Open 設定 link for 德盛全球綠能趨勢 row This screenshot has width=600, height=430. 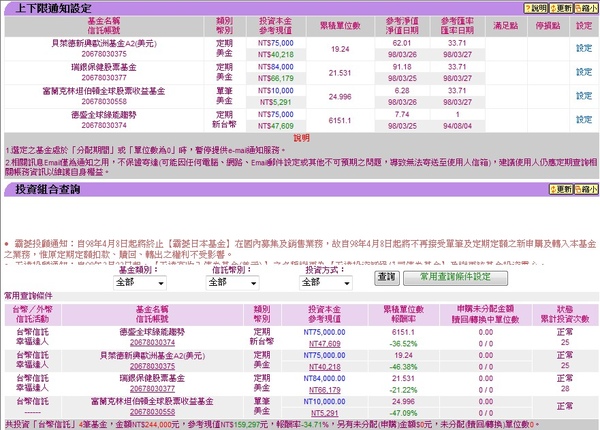(x=584, y=120)
